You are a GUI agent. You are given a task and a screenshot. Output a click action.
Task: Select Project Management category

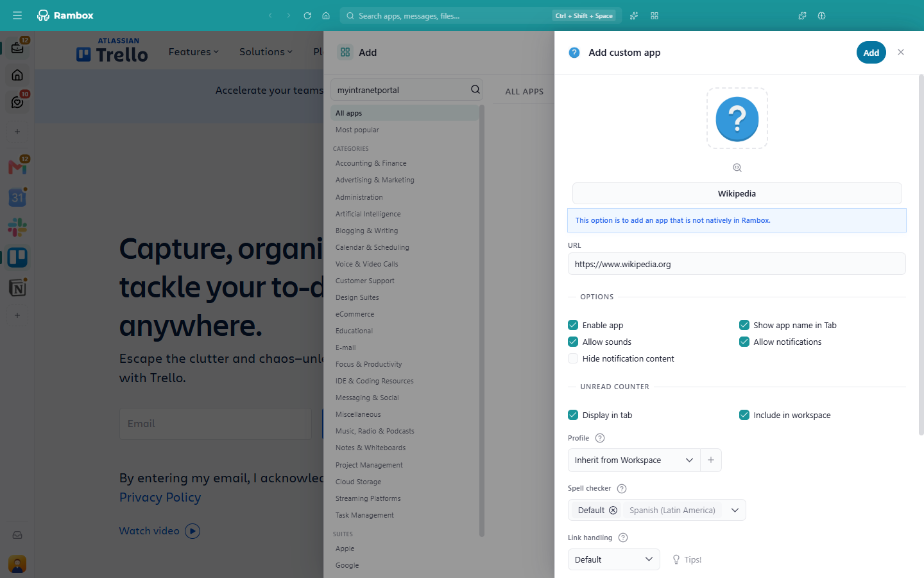point(369,465)
